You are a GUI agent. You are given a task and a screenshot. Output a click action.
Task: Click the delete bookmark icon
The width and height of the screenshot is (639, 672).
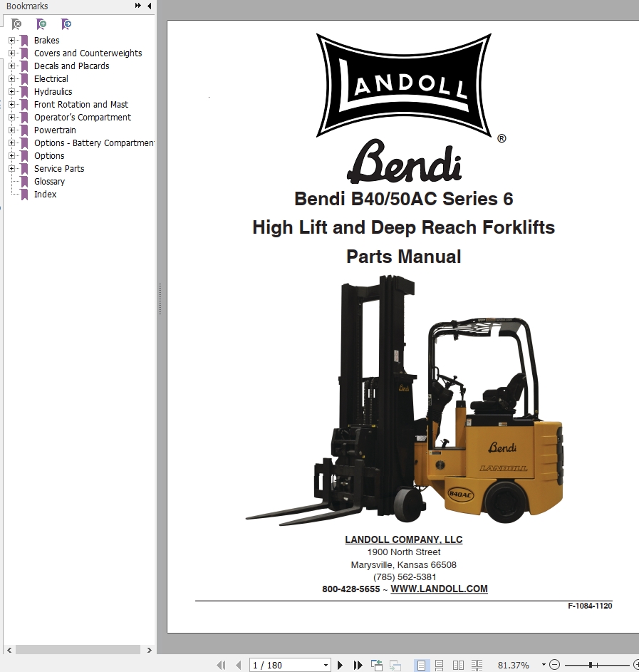click(16, 24)
